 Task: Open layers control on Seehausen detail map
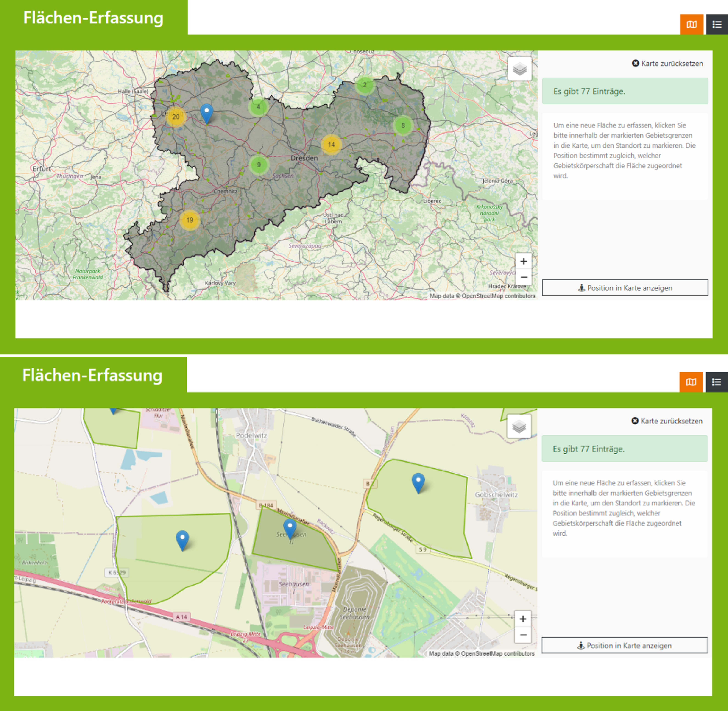click(519, 427)
